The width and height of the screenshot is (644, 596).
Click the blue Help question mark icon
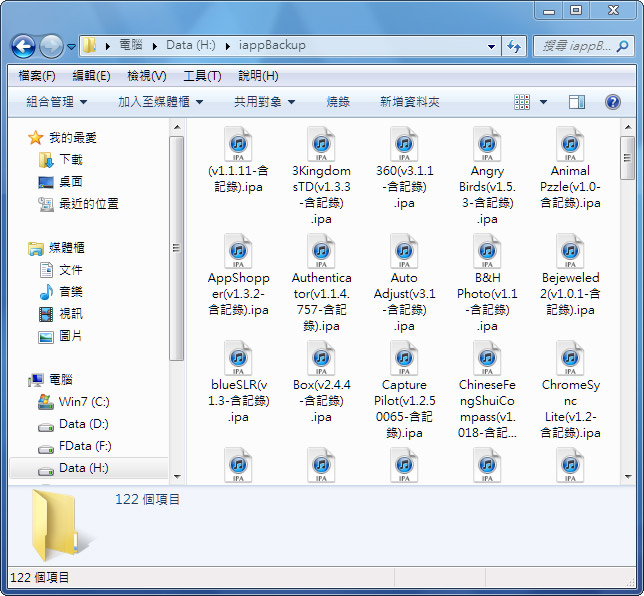coord(612,102)
